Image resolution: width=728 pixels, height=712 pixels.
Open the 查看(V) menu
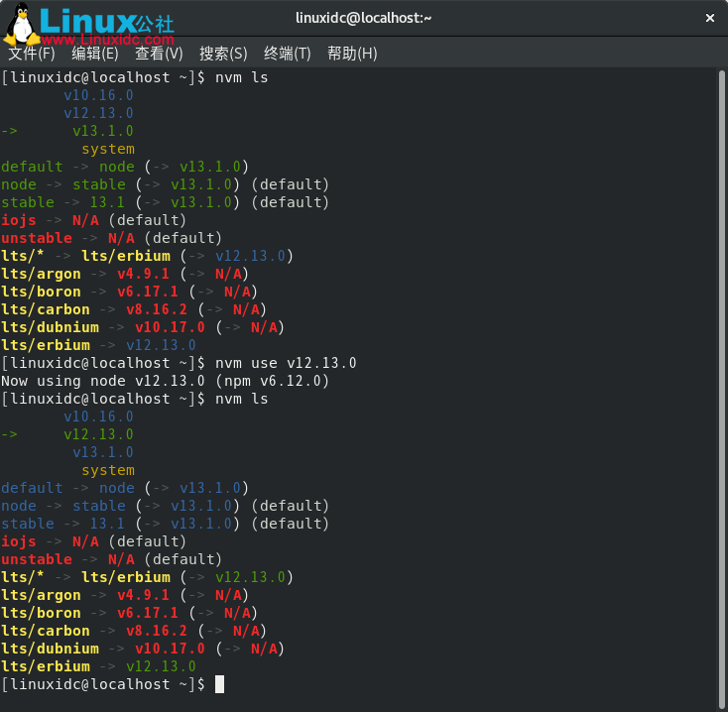(159, 54)
